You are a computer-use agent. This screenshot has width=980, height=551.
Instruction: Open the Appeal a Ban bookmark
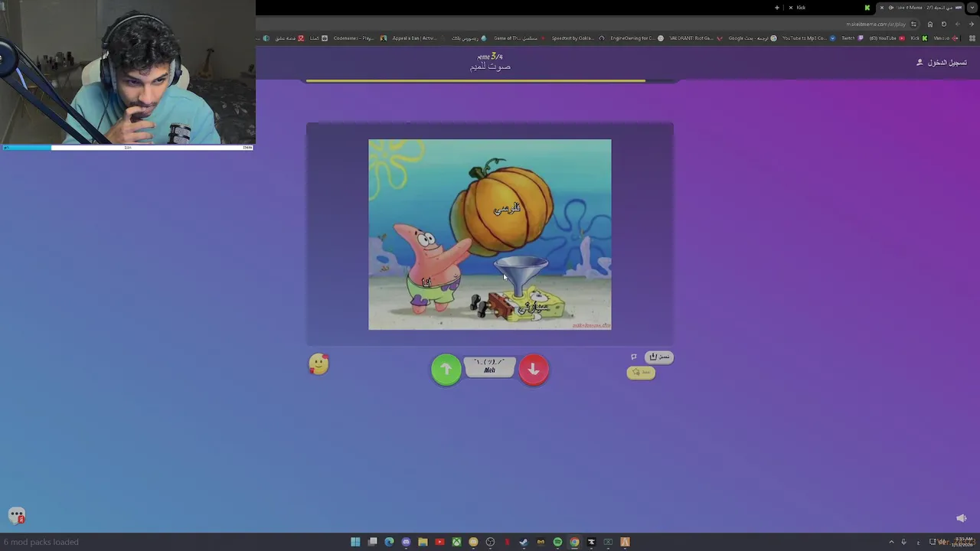(420, 38)
